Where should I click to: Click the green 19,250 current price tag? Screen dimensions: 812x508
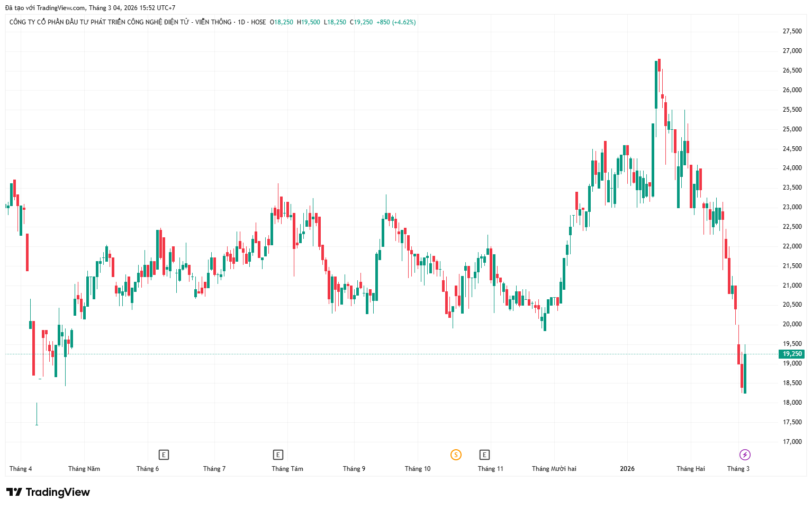tap(792, 354)
